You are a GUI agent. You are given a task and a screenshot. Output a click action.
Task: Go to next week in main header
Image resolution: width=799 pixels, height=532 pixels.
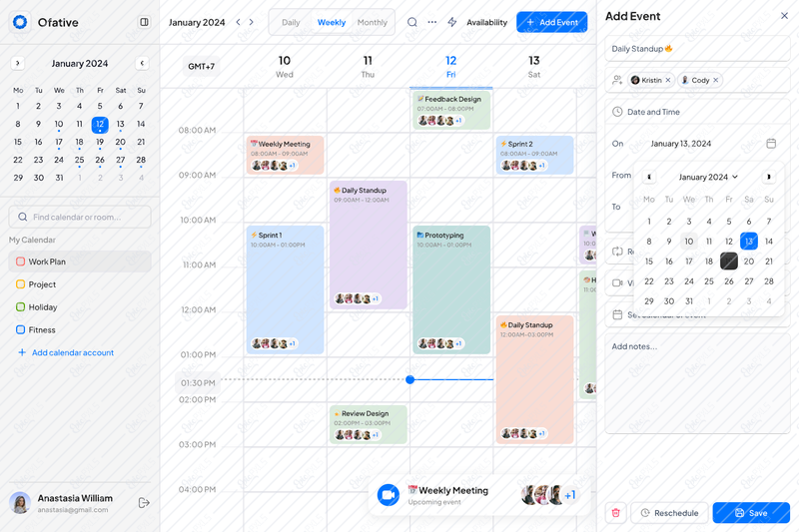(x=252, y=22)
